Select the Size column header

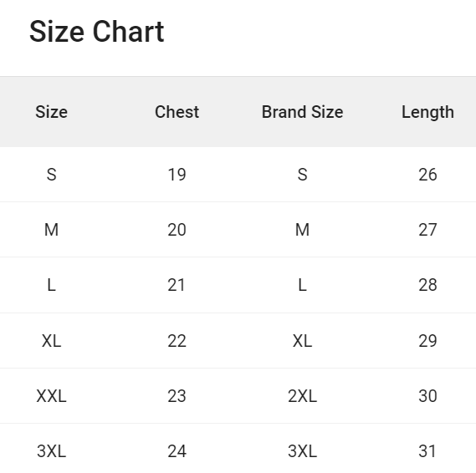[x=51, y=112]
